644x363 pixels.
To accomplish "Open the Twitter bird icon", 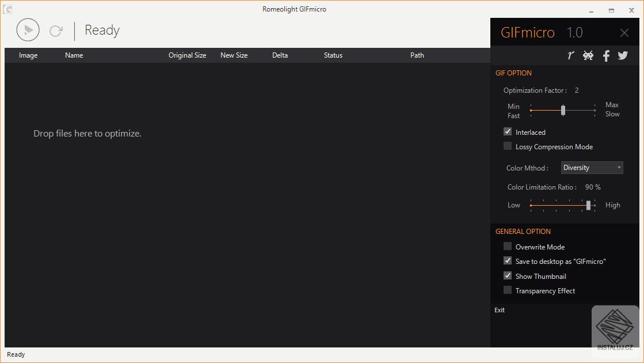I will tap(623, 55).
